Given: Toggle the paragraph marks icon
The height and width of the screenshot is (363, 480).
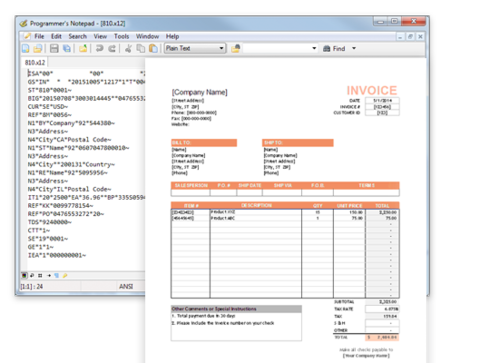Looking at the screenshot, I should point(56,275).
